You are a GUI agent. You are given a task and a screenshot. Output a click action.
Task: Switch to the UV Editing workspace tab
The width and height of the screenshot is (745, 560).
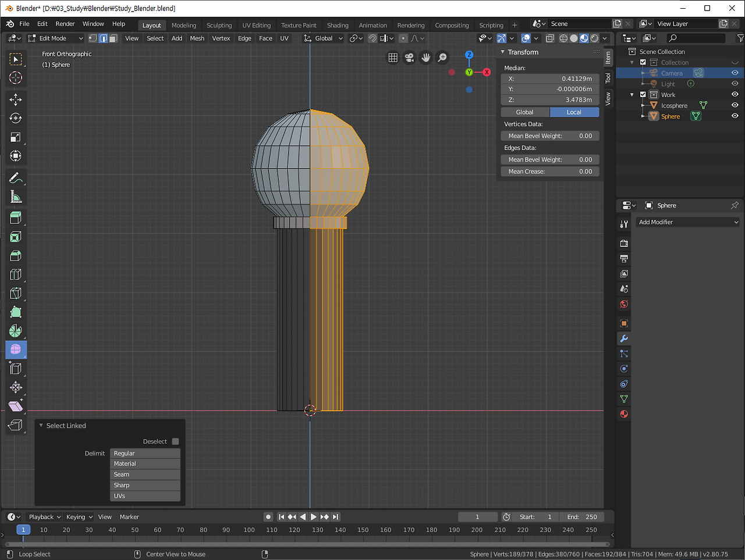pyautogui.click(x=256, y=25)
